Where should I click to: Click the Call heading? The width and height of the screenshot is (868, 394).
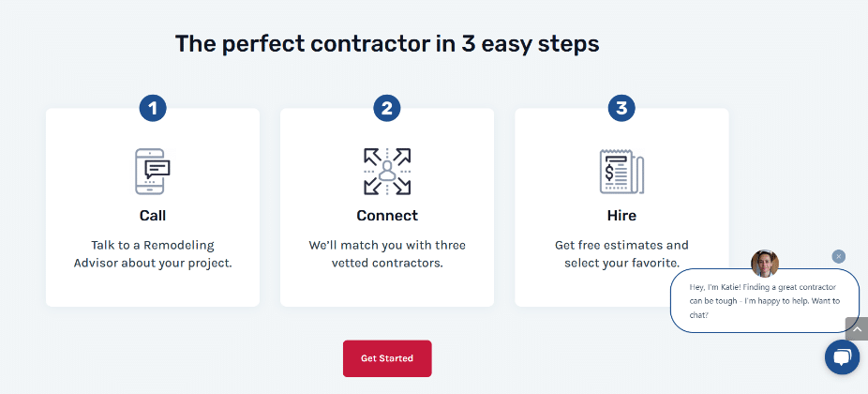(x=153, y=216)
